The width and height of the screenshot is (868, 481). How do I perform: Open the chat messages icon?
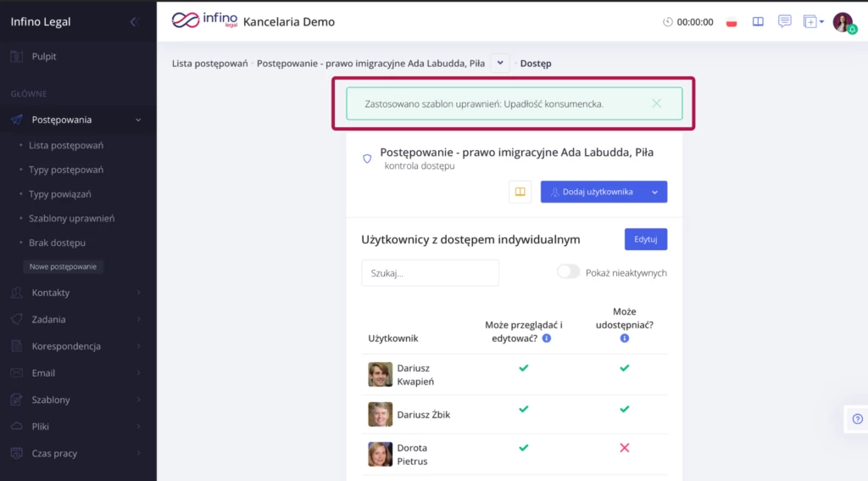point(784,21)
